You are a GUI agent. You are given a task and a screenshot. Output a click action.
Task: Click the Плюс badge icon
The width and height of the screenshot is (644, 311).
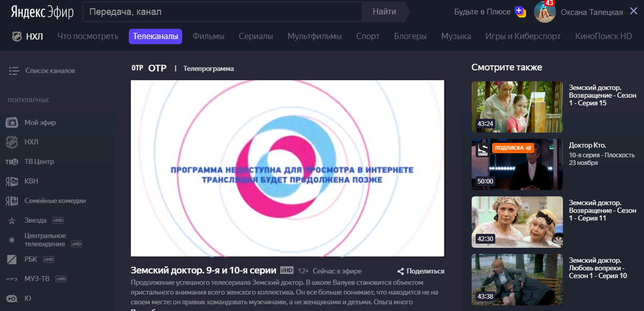[x=520, y=12]
